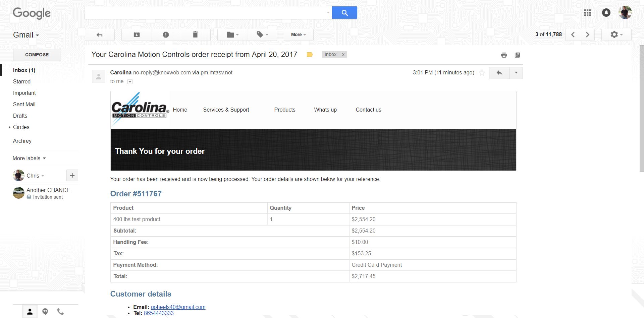The height and width of the screenshot is (318, 644).
Task: Open the Google notifications bell
Action: [x=606, y=13]
